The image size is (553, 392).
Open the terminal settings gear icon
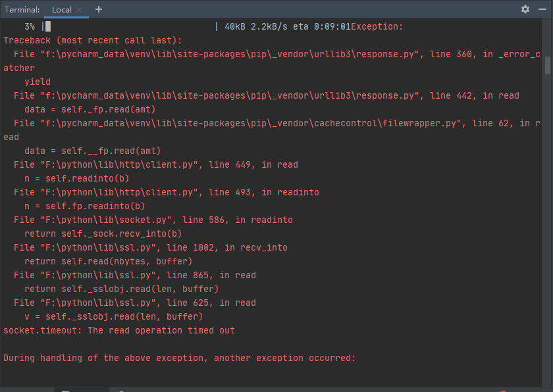[x=525, y=9]
